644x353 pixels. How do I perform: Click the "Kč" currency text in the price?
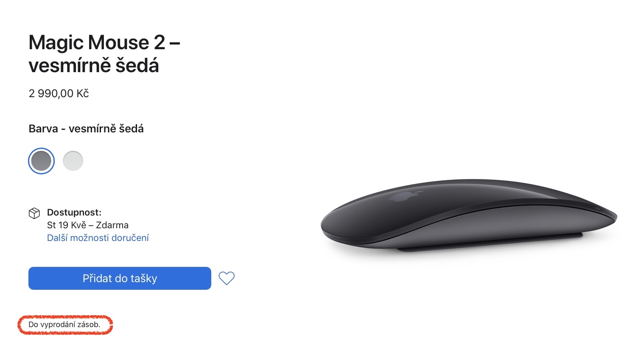(83, 93)
